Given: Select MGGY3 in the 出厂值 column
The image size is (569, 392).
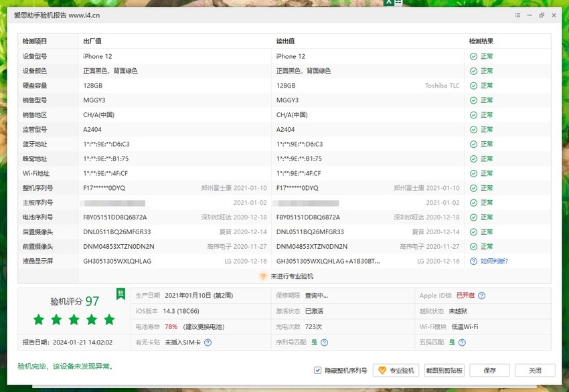Looking at the screenshot, I should [x=94, y=100].
